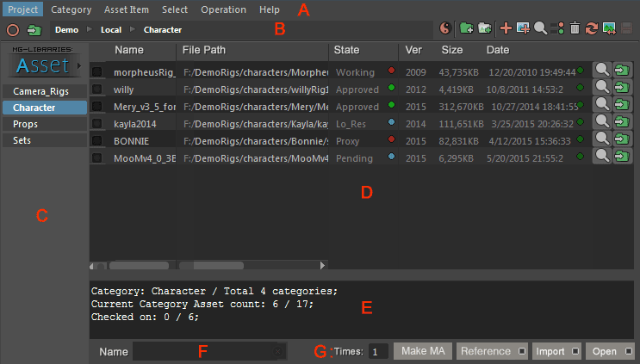Check the MooMv4 asset checkbox
Viewport: 640px width, 364px height.
coord(96,157)
